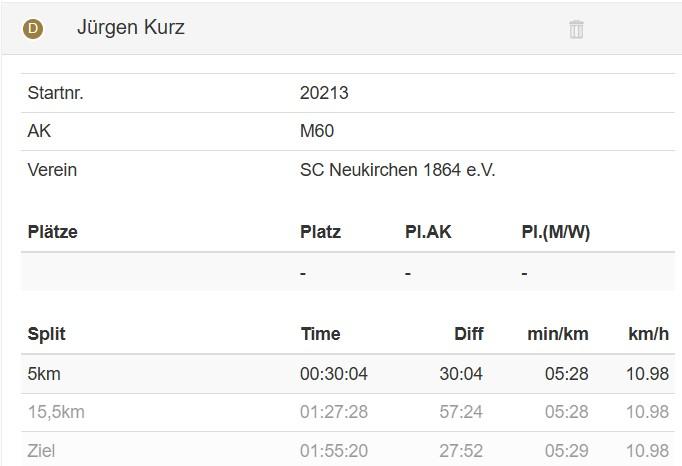The image size is (682, 466).
Task: Select the Ziel split row
Action: point(41,451)
